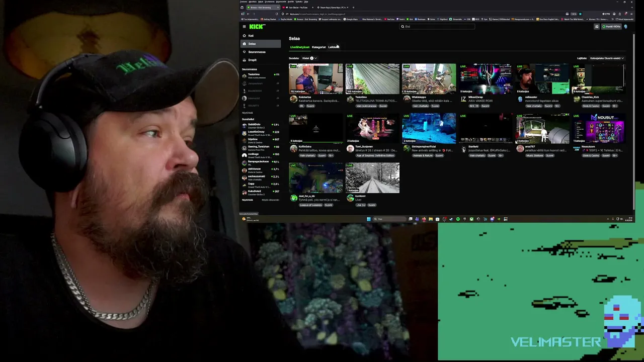This screenshot has height=362, width=644.
Task: Expand the Kielet language filter
Action: coord(309,58)
